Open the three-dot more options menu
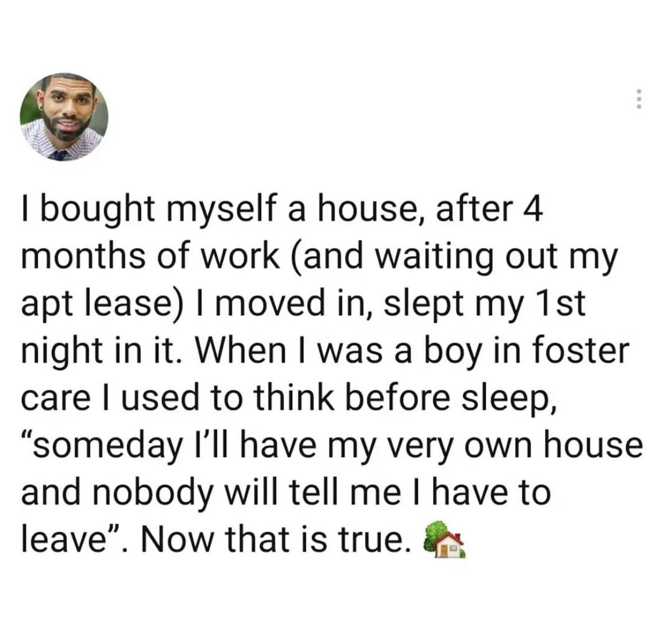Viewport: 672px width, 623px height. click(639, 99)
